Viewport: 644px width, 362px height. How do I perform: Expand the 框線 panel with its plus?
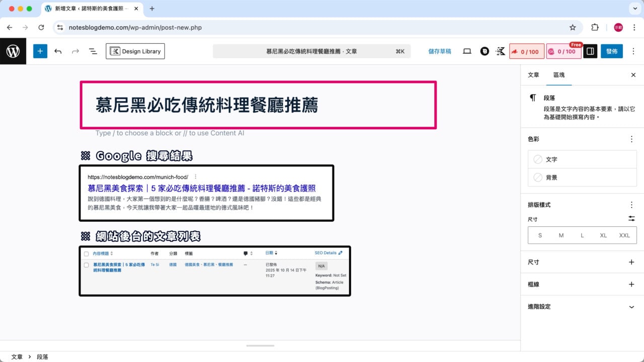pyautogui.click(x=631, y=284)
